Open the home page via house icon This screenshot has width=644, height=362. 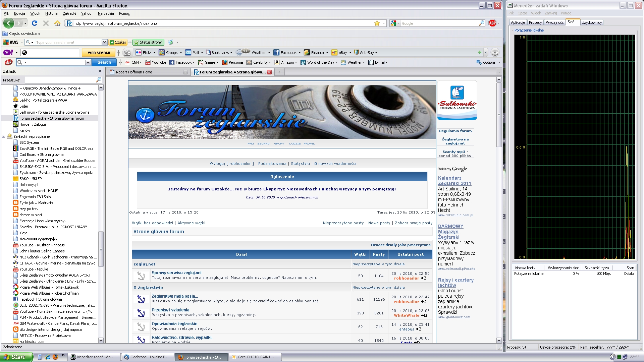click(x=57, y=23)
